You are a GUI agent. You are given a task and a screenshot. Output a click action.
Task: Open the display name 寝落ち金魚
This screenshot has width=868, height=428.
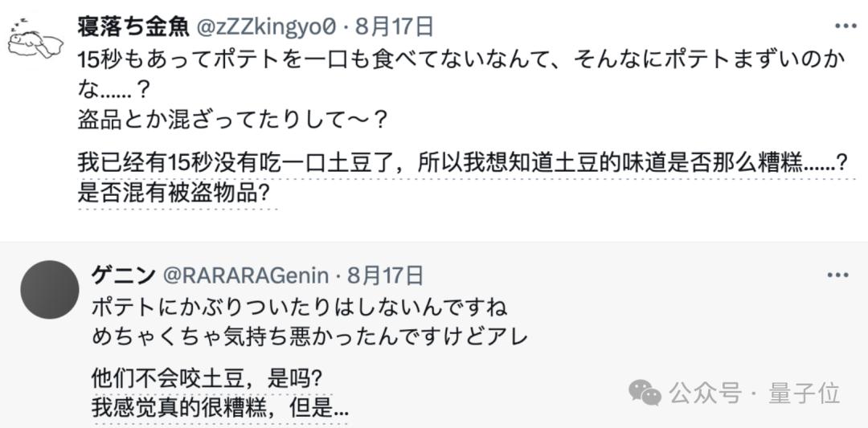point(133,26)
